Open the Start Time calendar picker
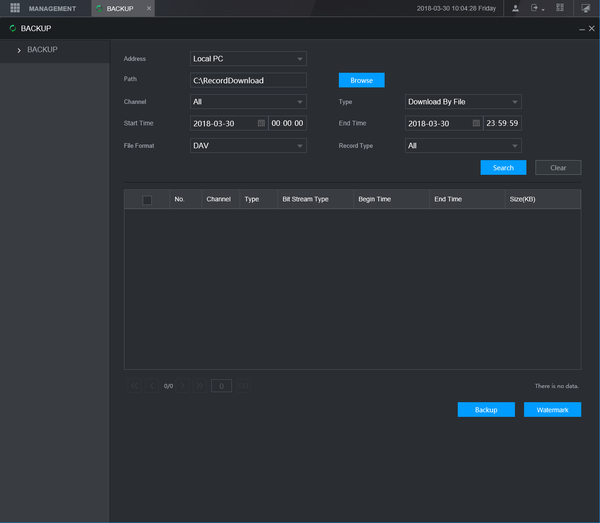 261,123
